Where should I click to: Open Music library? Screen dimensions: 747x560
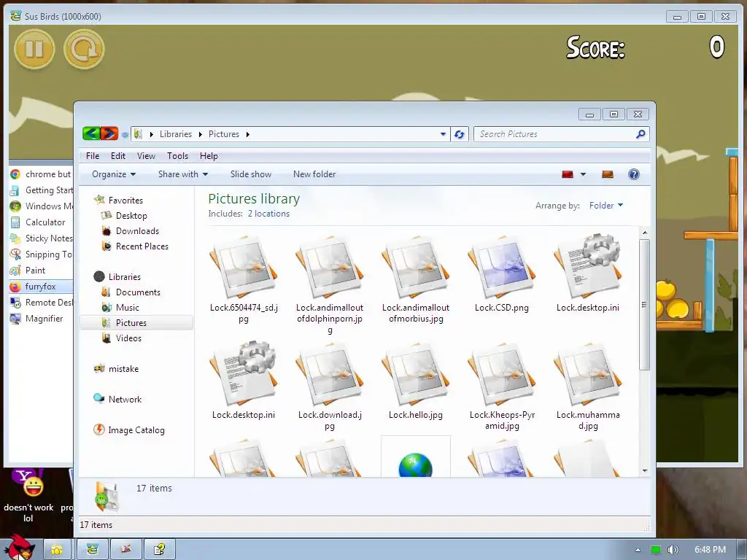tap(127, 308)
